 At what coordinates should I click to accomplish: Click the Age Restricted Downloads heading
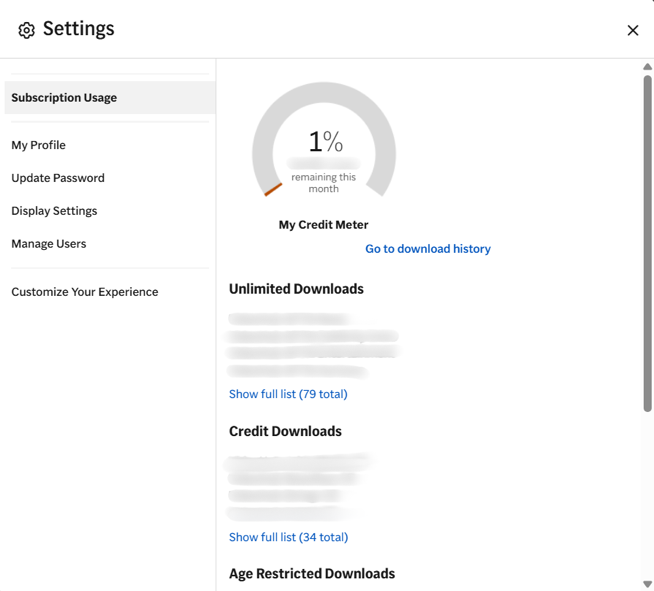tap(312, 574)
